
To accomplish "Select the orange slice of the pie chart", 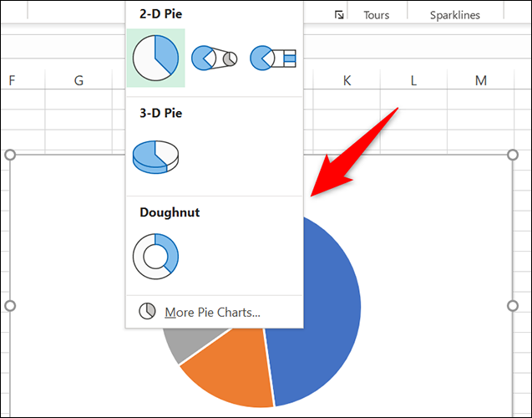I will coord(225,368).
